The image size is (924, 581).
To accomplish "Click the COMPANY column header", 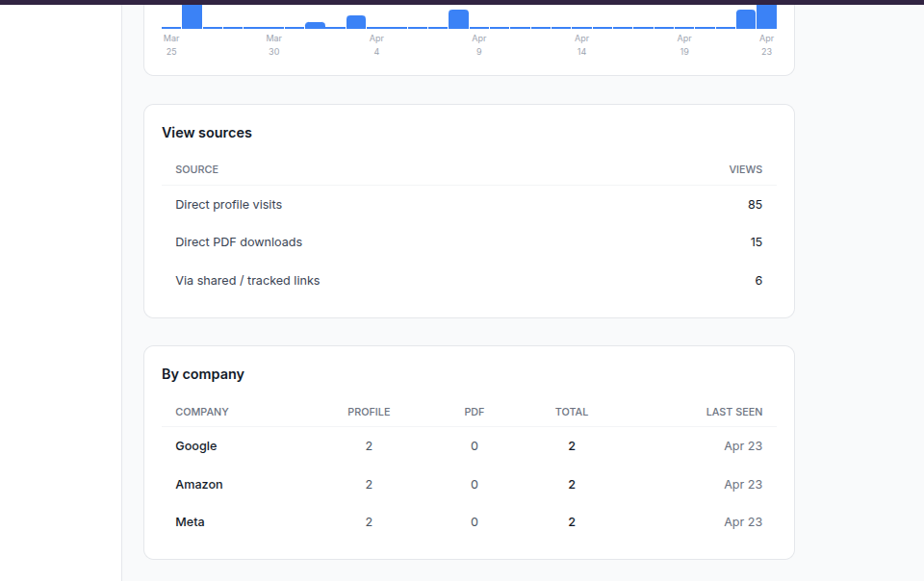I will [202, 412].
